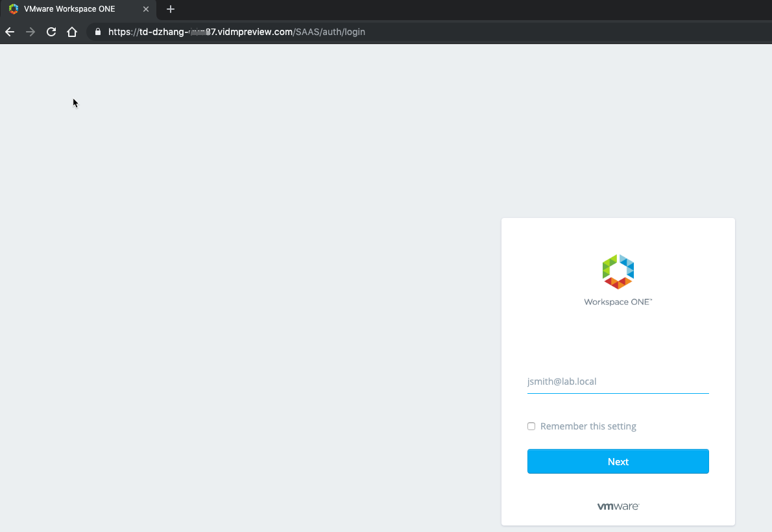The width and height of the screenshot is (772, 532).
Task: Click the "Remember this setting" label text
Action: click(588, 426)
